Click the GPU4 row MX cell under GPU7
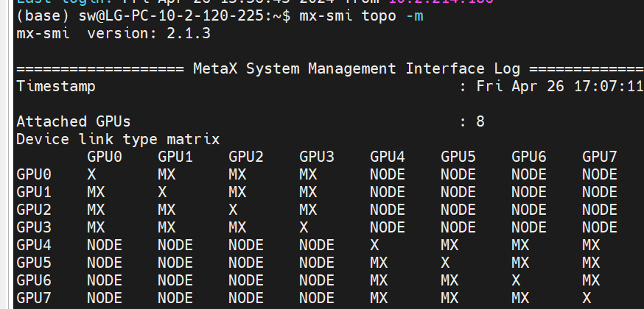 (591, 245)
